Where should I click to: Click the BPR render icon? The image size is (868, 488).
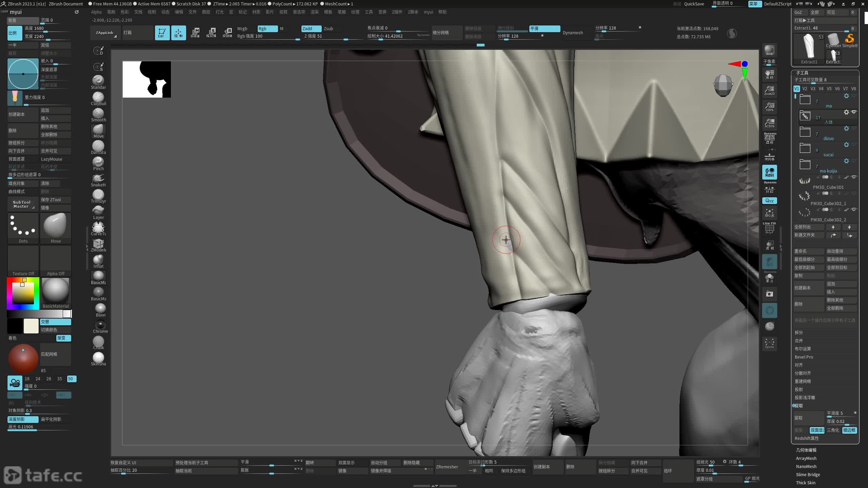click(769, 50)
